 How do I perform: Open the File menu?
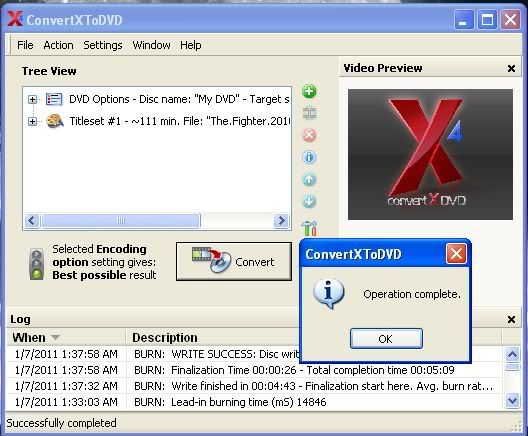25,45
